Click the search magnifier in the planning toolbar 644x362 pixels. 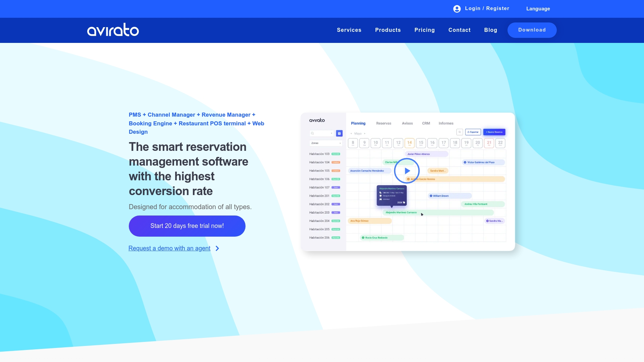[460, 132]
